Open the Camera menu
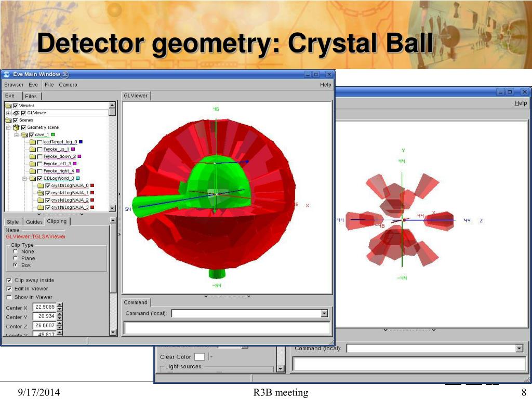532x399 pixels. pyautogui.click(x=68, y=85)
